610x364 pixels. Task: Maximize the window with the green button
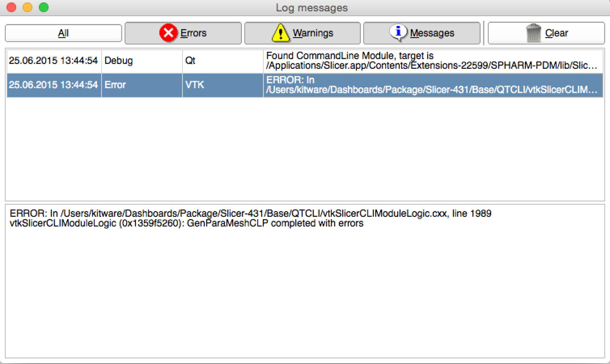pos(44,7)
